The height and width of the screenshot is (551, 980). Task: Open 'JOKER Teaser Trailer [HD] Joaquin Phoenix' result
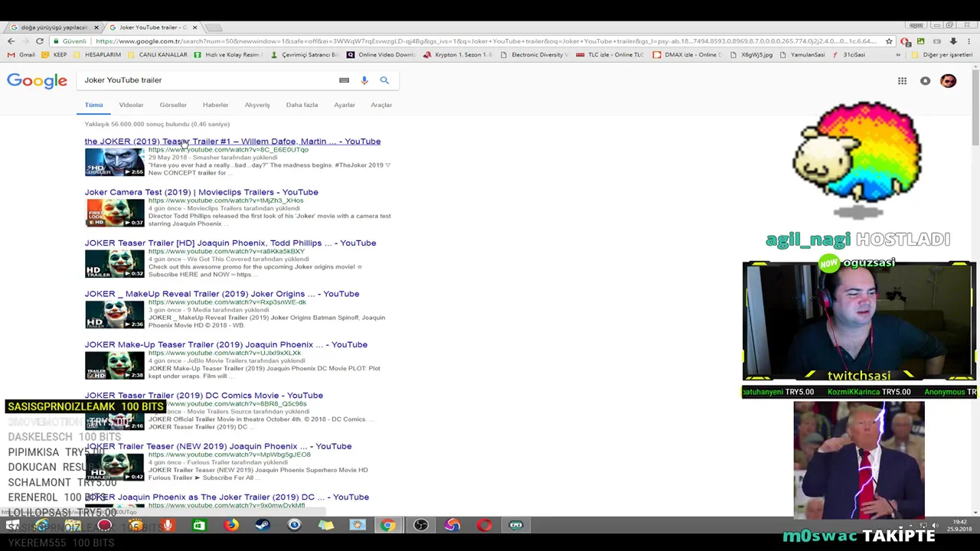pos(230,243)
